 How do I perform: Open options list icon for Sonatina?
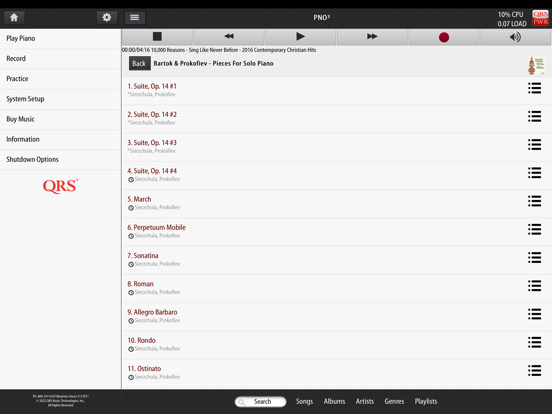[534, 258]
